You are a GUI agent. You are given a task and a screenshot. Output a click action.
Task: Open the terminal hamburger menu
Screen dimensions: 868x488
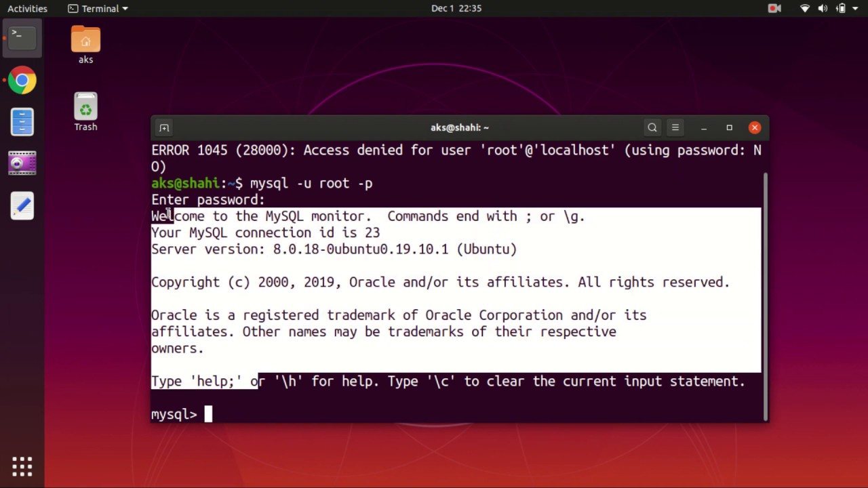[675, 127]
